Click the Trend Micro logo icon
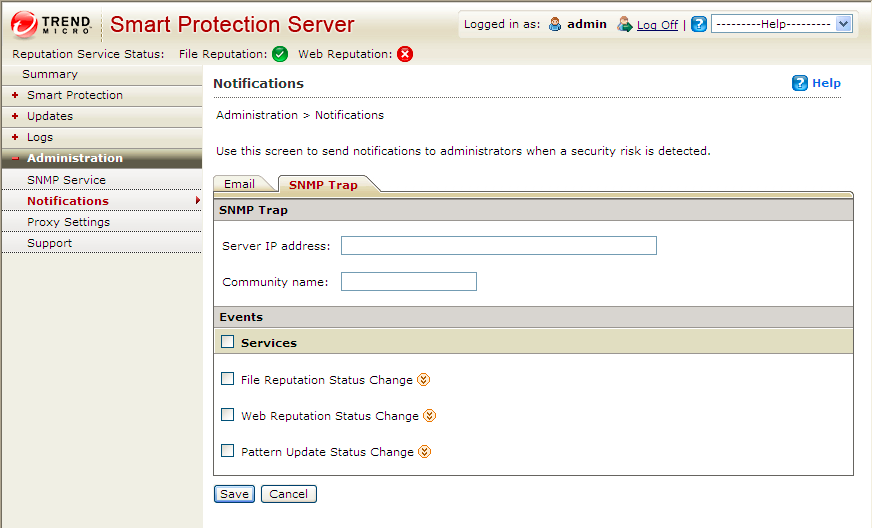The height and width of the screenshot is (528, 873). click(x=24, y=24)
